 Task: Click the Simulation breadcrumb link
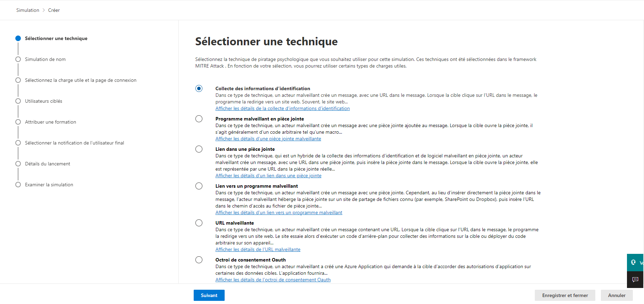pyautogui.click(x=28, y=10)
